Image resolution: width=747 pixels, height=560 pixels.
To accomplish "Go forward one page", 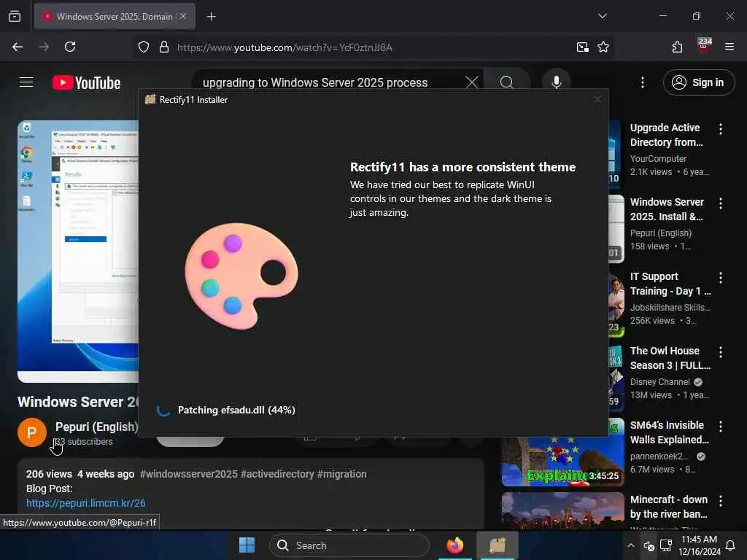I will (x=44, y=47).
